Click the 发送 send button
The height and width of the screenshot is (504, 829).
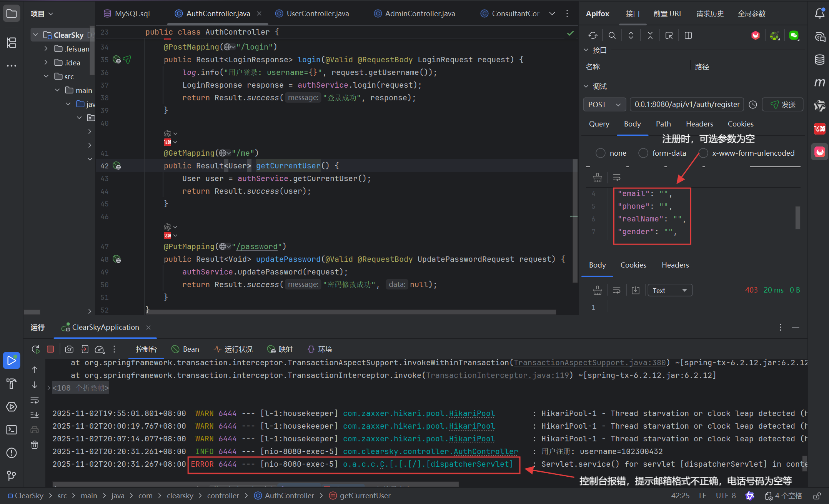click(782, 105)
